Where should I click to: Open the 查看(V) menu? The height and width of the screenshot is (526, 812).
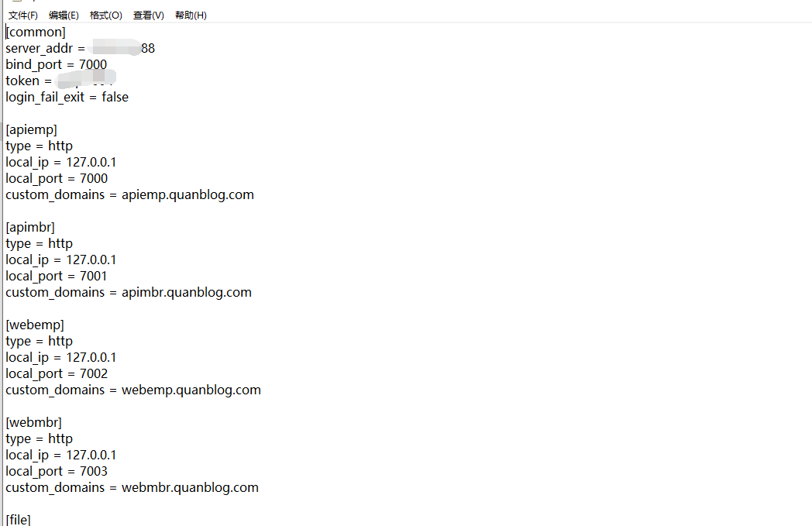click(149, 15)
